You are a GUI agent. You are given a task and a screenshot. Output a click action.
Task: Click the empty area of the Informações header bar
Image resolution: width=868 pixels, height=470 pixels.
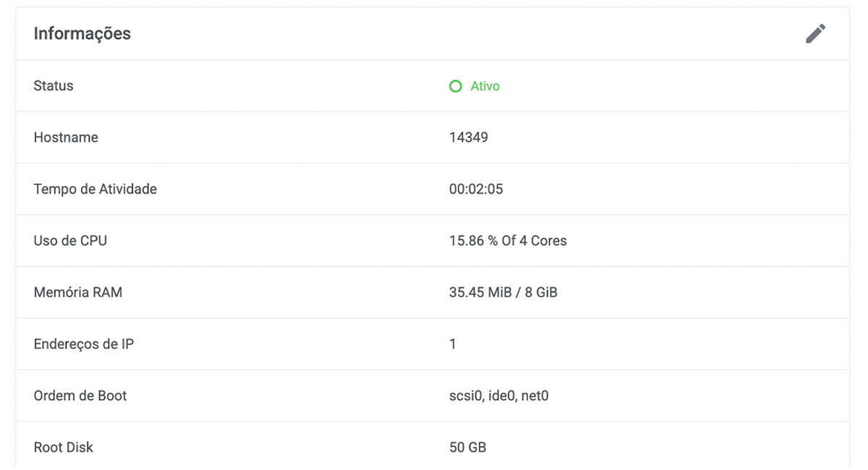click(463, 34)
